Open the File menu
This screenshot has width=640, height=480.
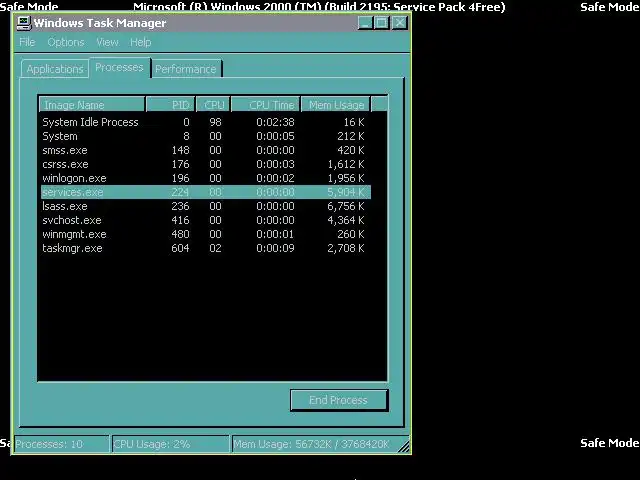click(x=27, y=42)
